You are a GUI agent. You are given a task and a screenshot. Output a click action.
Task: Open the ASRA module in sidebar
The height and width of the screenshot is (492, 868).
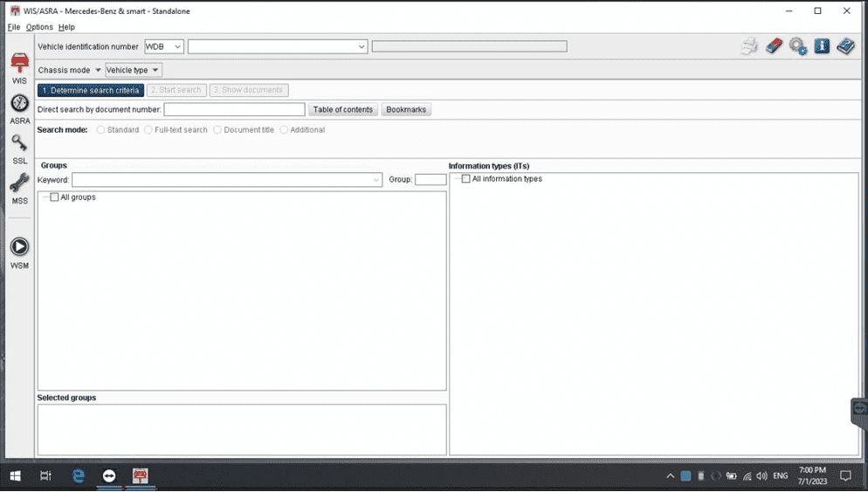[x=19, y=109]
